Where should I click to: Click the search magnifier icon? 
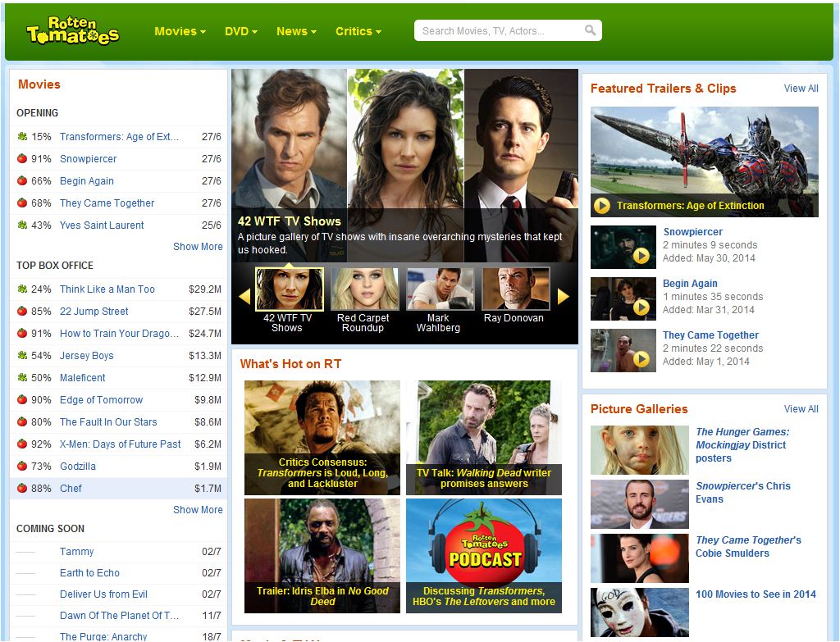point(590,31)
